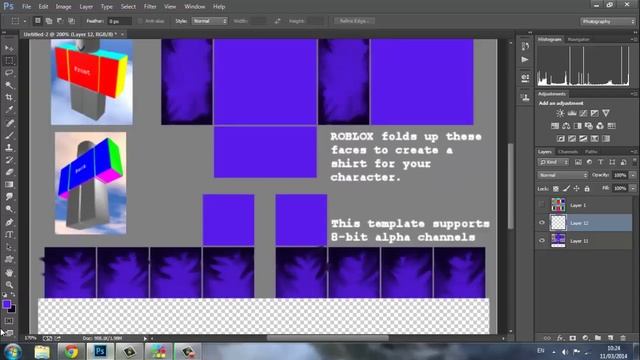Create new layer from Layers panel footer
This screenshot has width=640, height=360.
pos(611,338)
